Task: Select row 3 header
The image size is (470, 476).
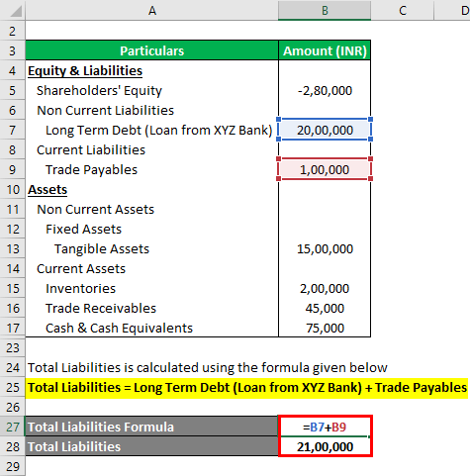Action: click(13, 50)
